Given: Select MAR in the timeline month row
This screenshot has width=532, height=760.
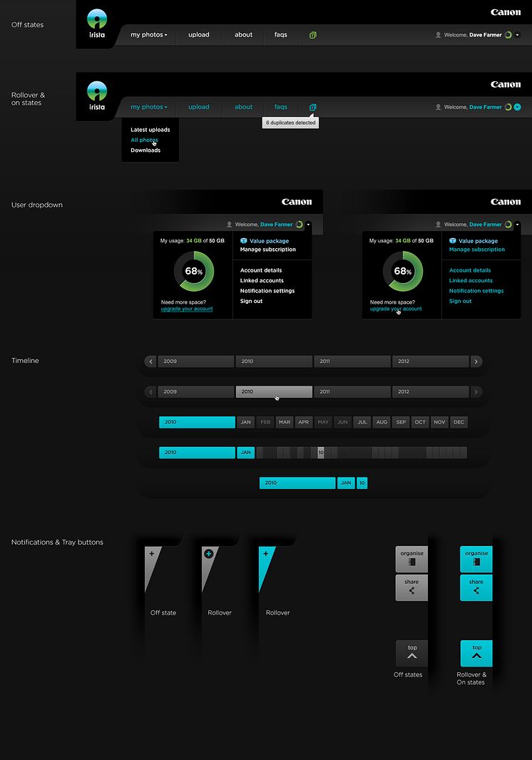Looking at the screenshot, I should tap(285, 422).
